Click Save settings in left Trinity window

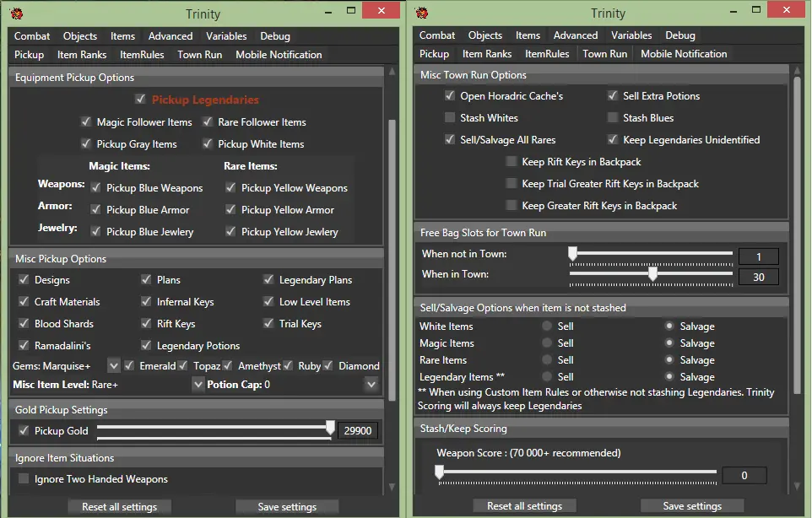287,507
